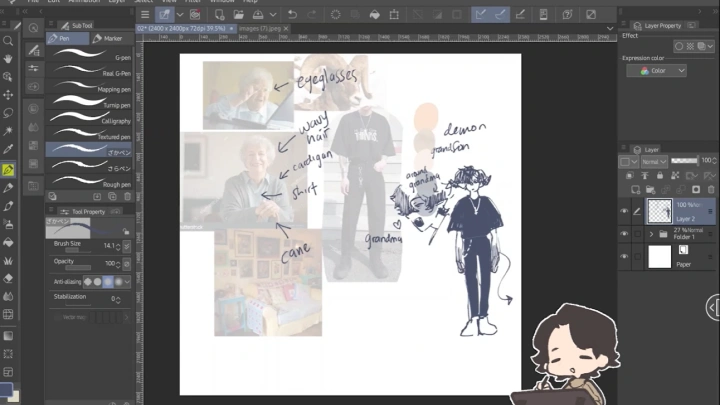720x405 pixels.
Task: Click the New raster layer icon
Action: (x=636, y=190)
